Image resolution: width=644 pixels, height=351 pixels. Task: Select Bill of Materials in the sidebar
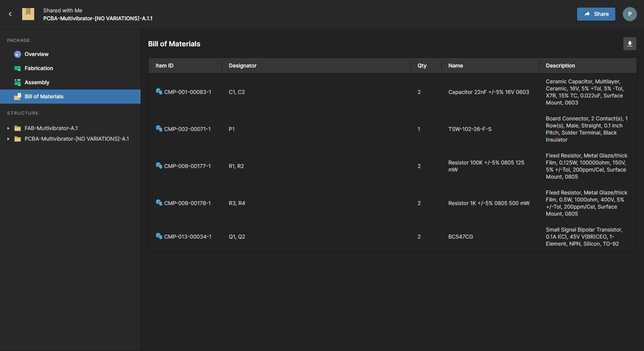click(x=44, y=97)
